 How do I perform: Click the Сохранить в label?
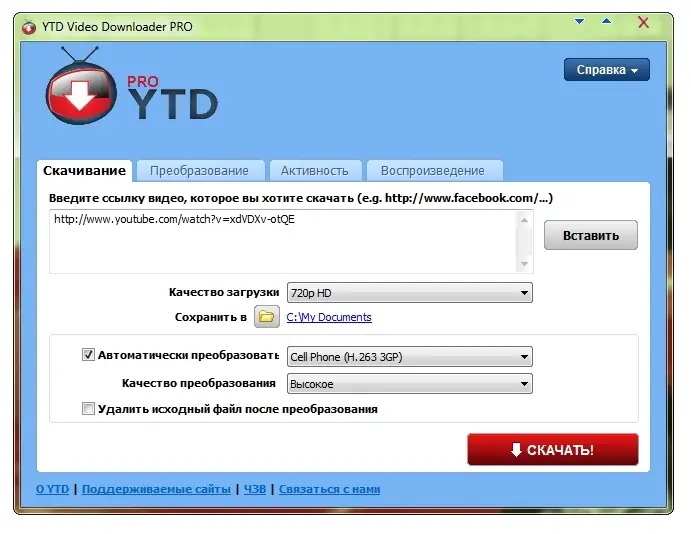pos(211,317)
